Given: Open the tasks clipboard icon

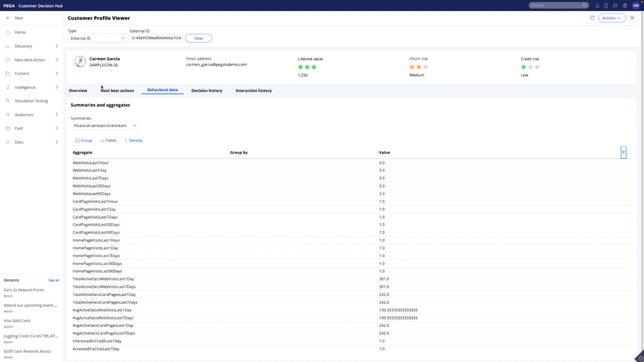Looking at the screenshot, I should pos(606,5).
